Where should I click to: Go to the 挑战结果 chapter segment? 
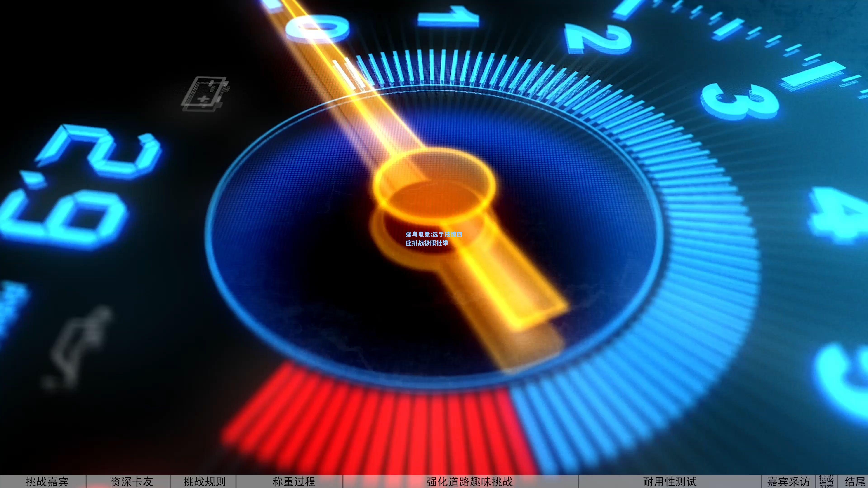point(826,482)
